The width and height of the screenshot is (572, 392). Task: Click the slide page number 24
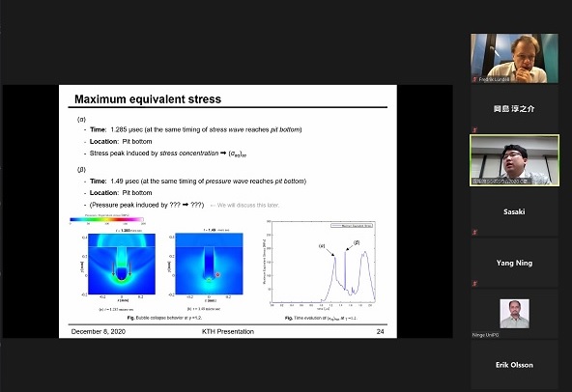point(380,331)
